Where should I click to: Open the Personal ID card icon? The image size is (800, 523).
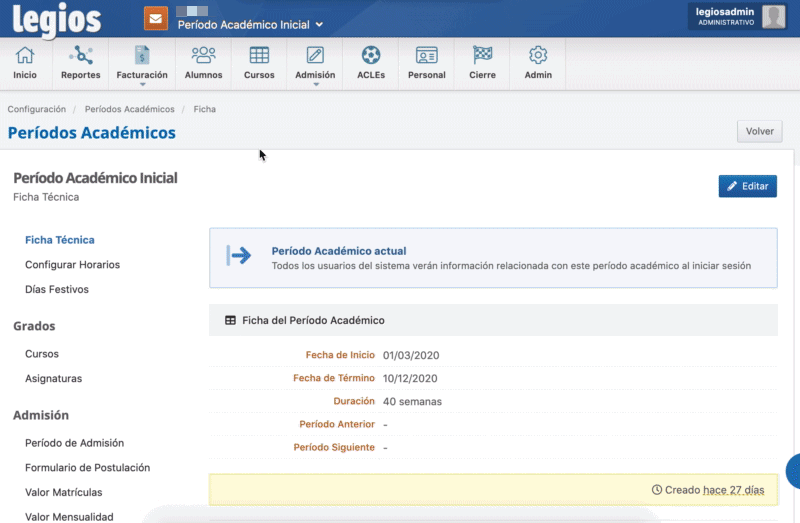pos(427,56)
